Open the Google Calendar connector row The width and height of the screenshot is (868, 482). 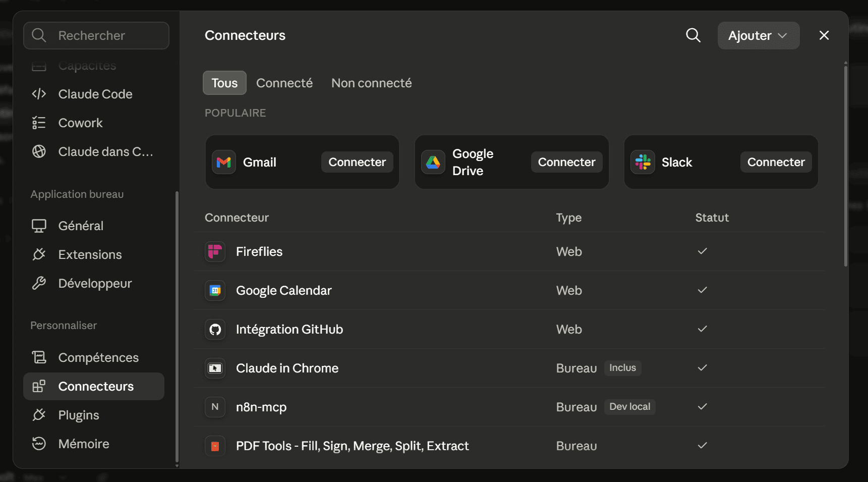(x=509, y=290)
